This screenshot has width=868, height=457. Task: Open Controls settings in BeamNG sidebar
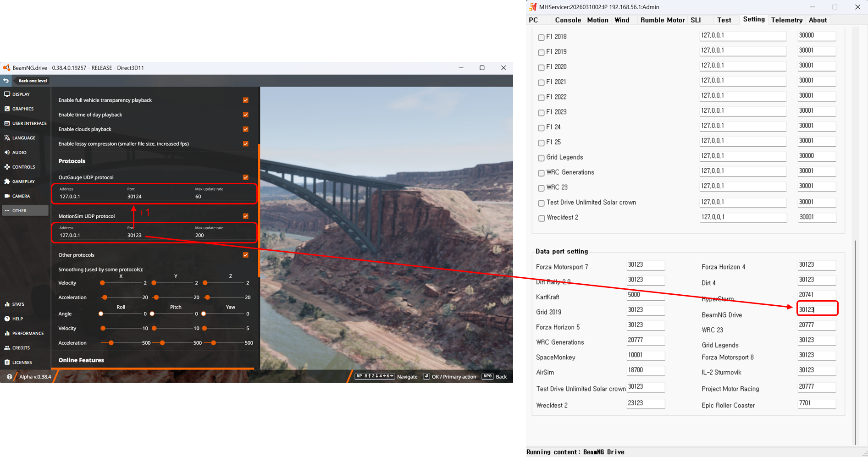point(25,167)
